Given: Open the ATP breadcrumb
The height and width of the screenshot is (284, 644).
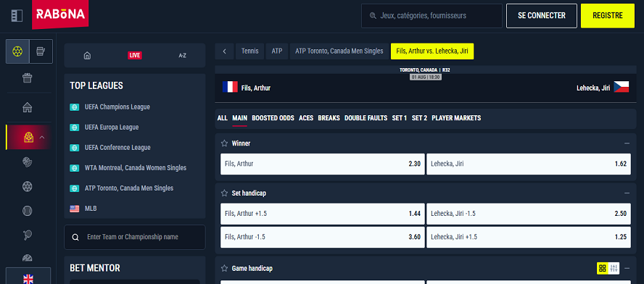Looking at the screenshot, I should 277,51.
